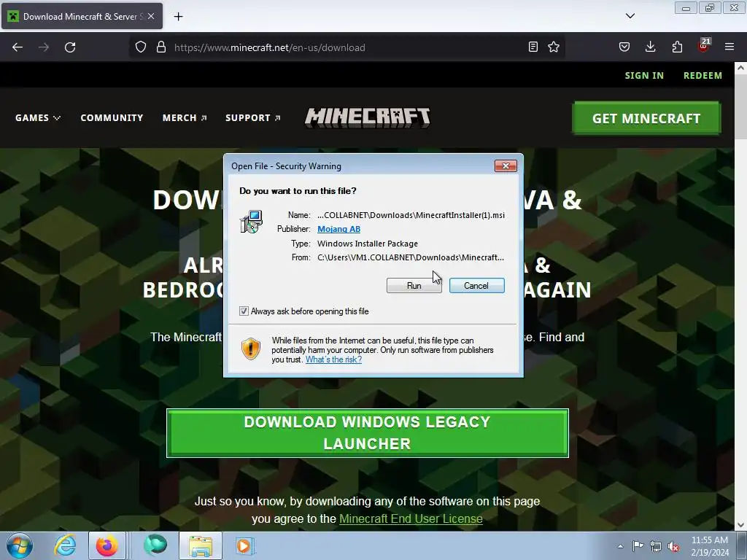Click DOWNLOAD WINDOWS LEGACY LAUNCHER button
The image size is (747, 560).
tap(368, 433)
